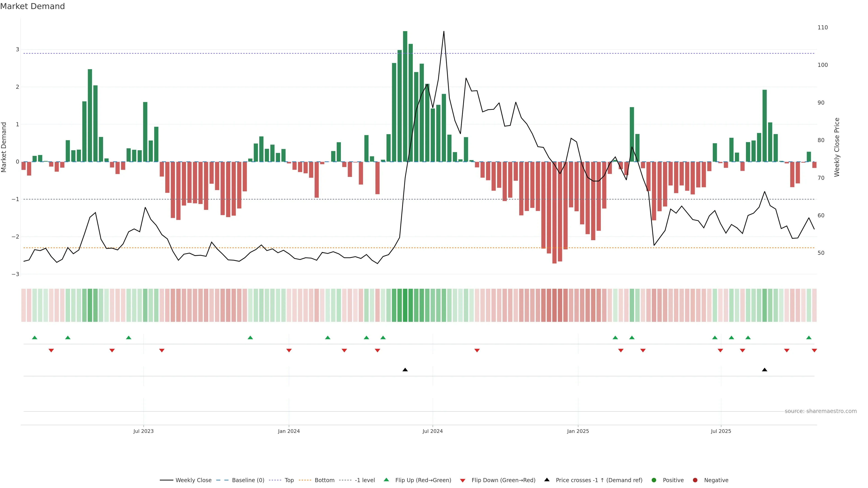Click the tallest green demand bar

[x=405, y=96]
